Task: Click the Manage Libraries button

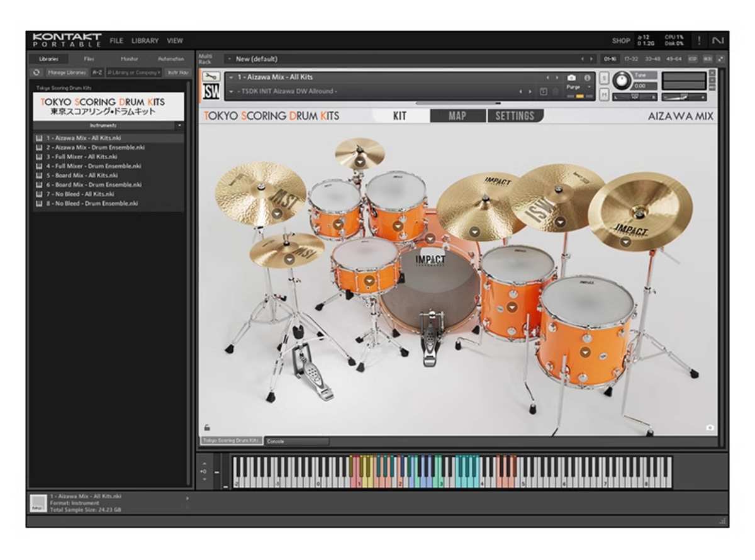Action: pyautogui.click(x=67, y=72)
